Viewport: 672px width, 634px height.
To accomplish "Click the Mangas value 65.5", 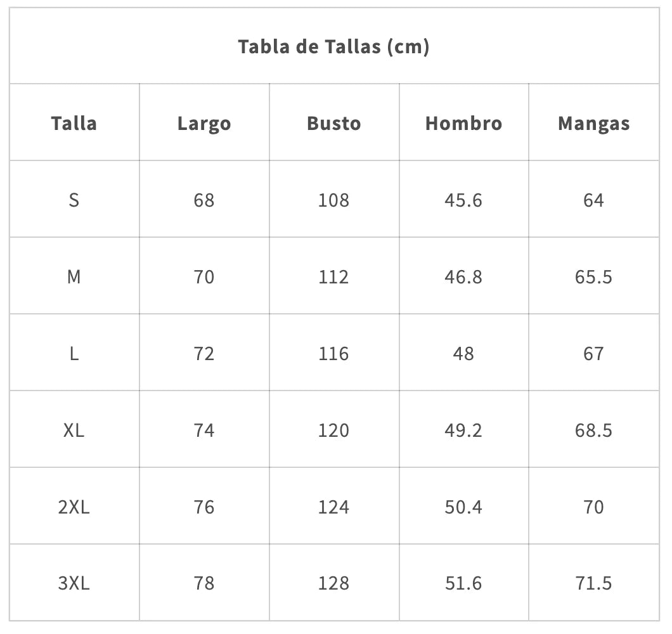I will coord(594,277).
